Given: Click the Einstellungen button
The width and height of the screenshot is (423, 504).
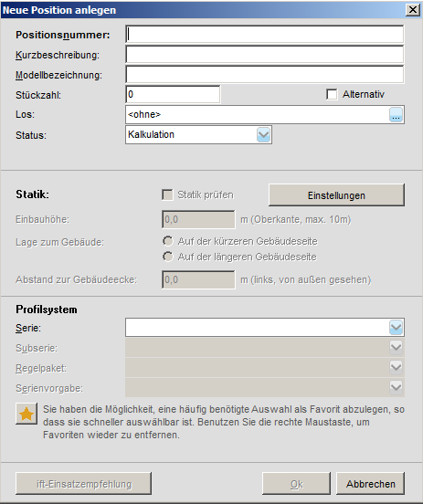Looking at the screenshot, I should tap(336, 195).
